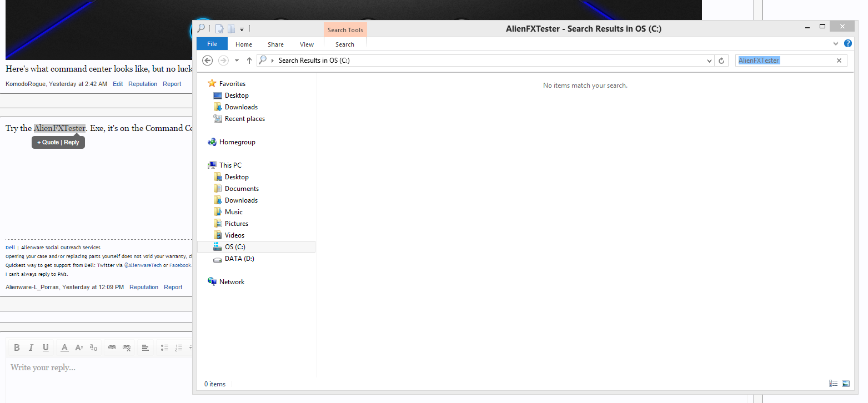Click the address bar path chevron
This screenshot has height=403, width=868.
(x=273, y=61)
